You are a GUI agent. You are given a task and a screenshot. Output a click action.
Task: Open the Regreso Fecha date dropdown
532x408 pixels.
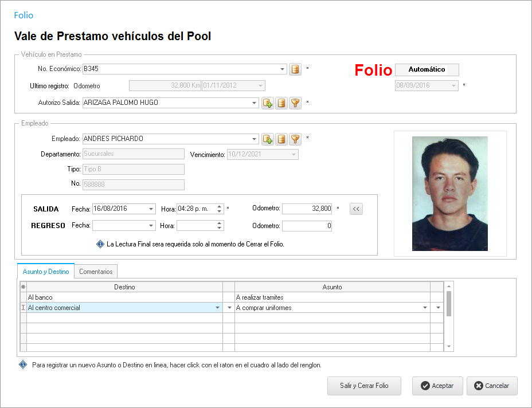pyautogui.click(x=151, y=226)
